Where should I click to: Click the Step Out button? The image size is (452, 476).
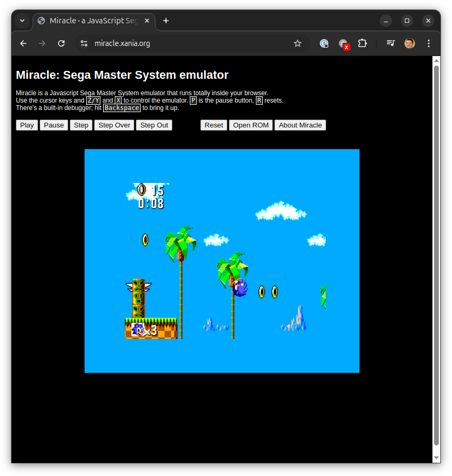click(154, 125)
